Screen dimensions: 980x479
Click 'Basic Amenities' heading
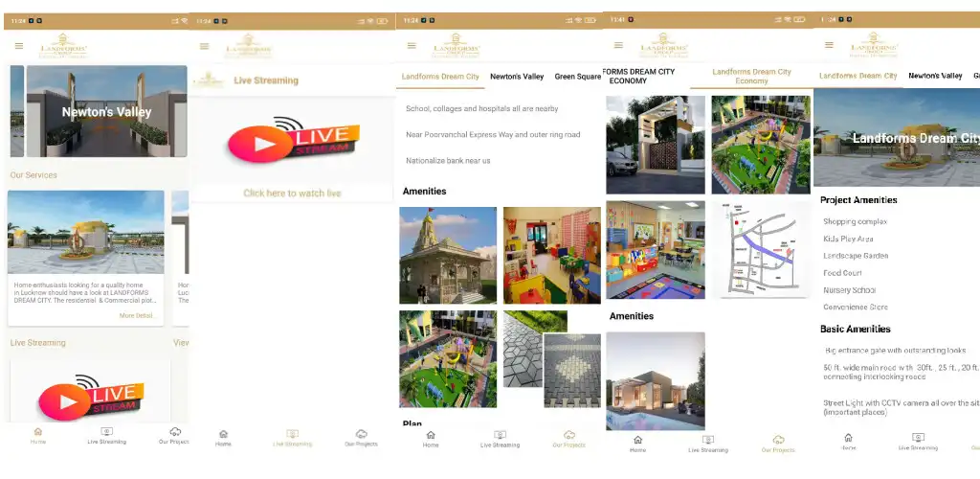pos(855,329)
